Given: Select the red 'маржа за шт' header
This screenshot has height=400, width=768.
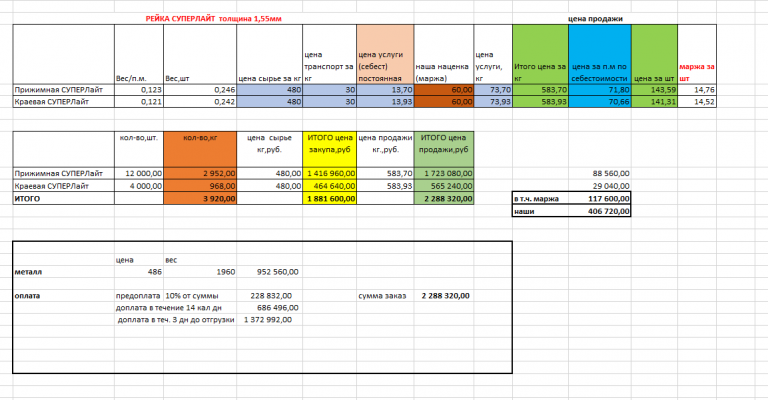Looking at the screenshot, I should tap(697, 54).
